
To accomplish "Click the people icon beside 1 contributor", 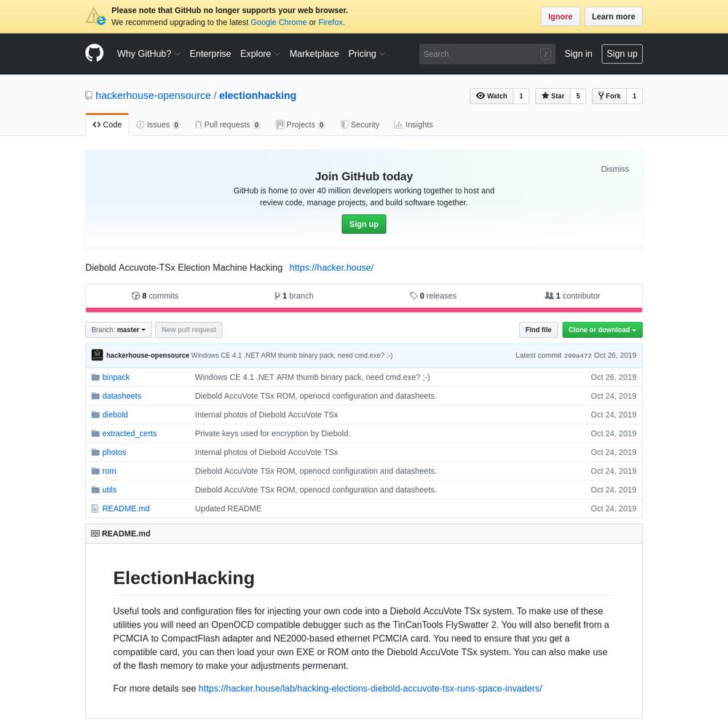I will click(549, 296).
